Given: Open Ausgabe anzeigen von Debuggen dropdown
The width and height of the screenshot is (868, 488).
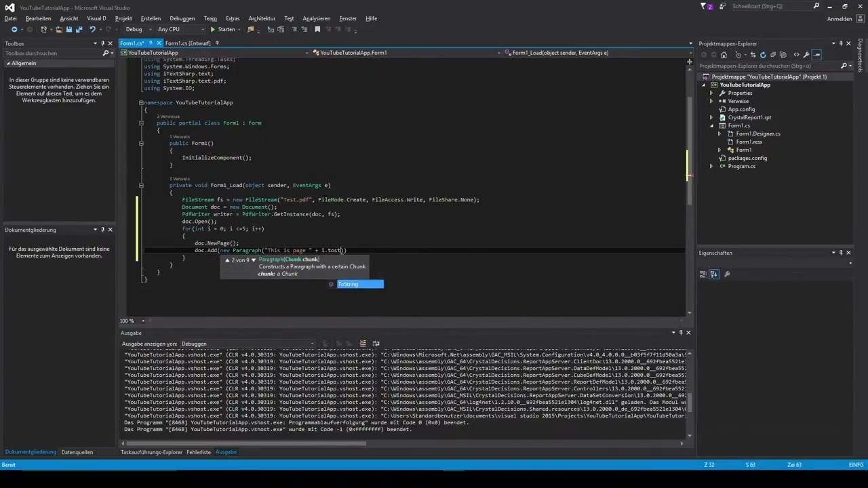Looking at the screenshot, I should [x=248, y=344].
